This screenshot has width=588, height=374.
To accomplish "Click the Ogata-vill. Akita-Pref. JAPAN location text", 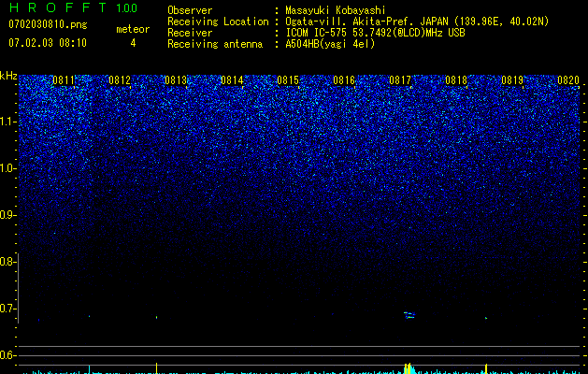I will coord(417,22).
